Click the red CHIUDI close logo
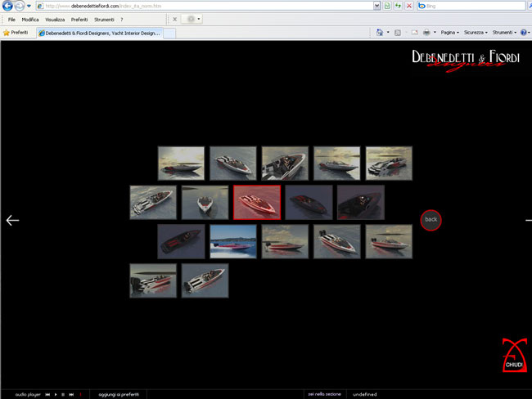Screen dimensions: 532x399 coord(515,356)
